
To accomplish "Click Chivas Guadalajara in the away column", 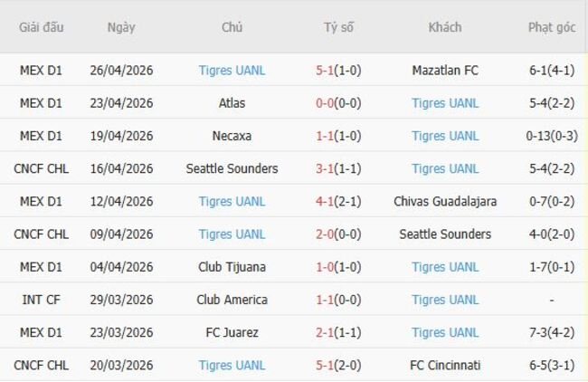I will pyautogui.click(x=444, y=201).
